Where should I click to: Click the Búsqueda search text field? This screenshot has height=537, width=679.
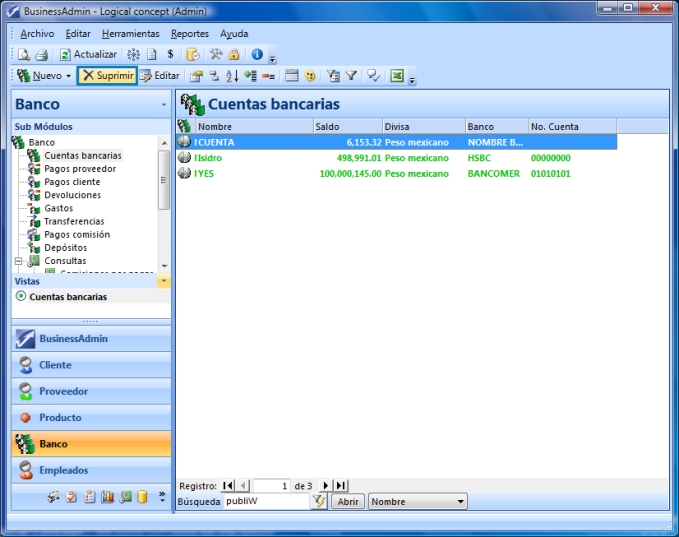tap(265, 502)
